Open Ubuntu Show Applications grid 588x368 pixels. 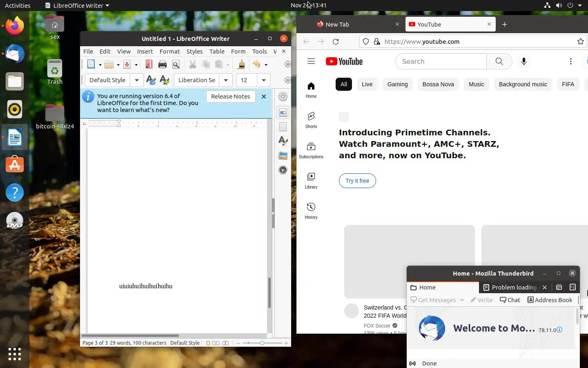(15, 354)
